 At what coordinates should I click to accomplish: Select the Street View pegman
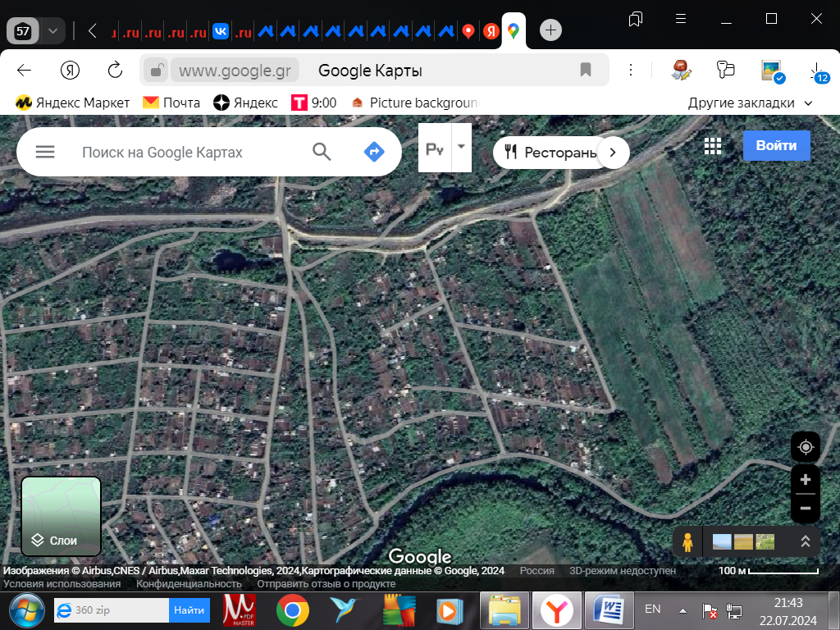click(x=687, y=542)
